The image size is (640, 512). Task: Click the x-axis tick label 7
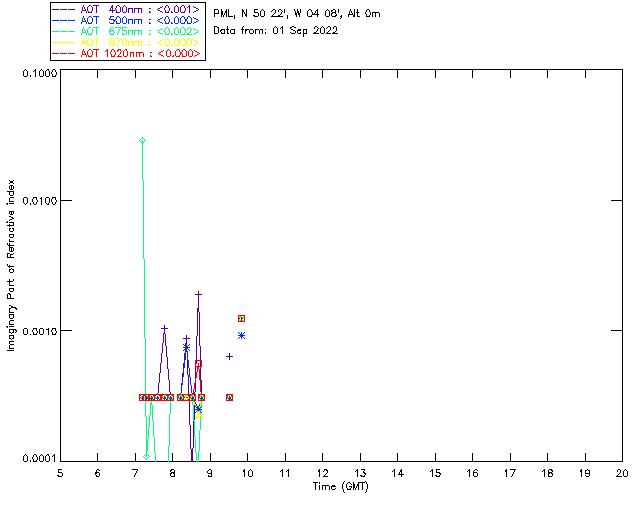click(135, 473)
